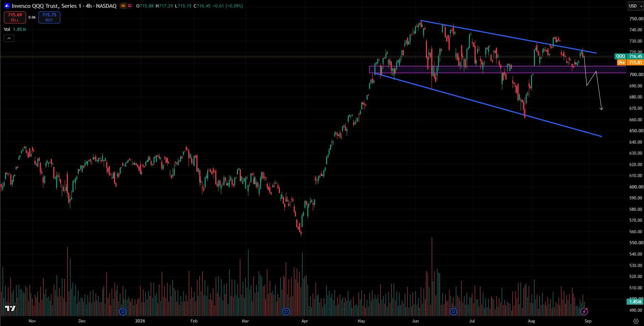Click the 0.06 spread value
644x326 pixels.
pos(32,17)
